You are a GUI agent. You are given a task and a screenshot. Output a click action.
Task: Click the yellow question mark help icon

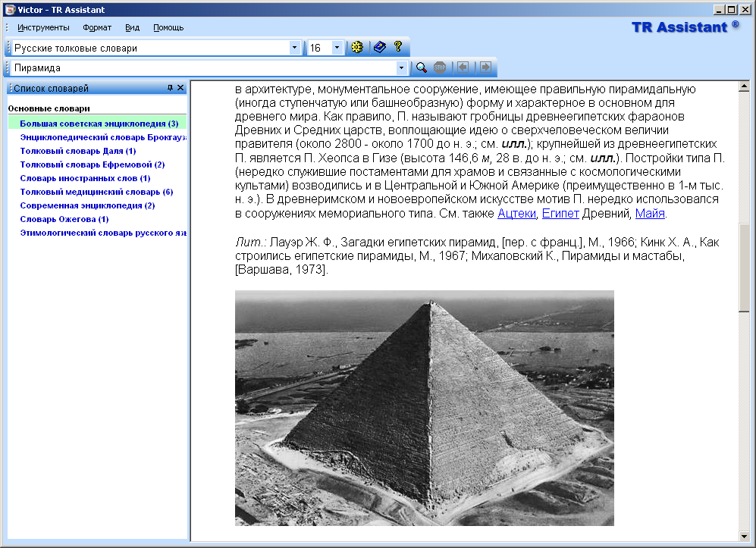click(397, 48)
